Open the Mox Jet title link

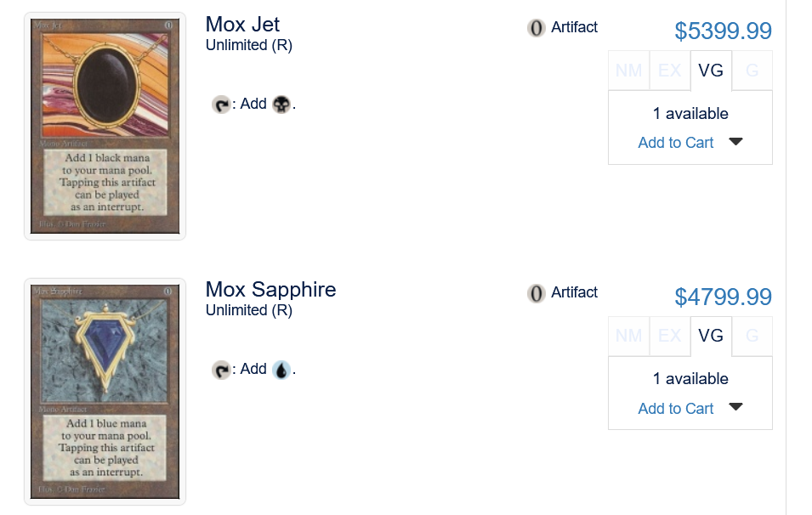[x=242, y=24]
